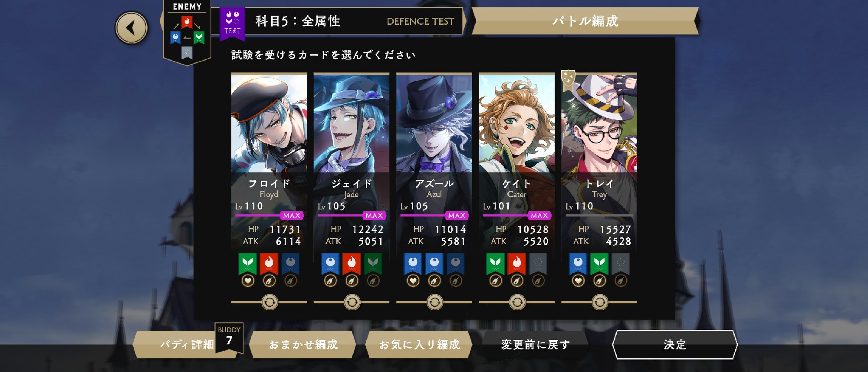The height and width of the screenshot is (372, 868).
Task: Open お気に入り編成 favorite formations
Action: 419,345
